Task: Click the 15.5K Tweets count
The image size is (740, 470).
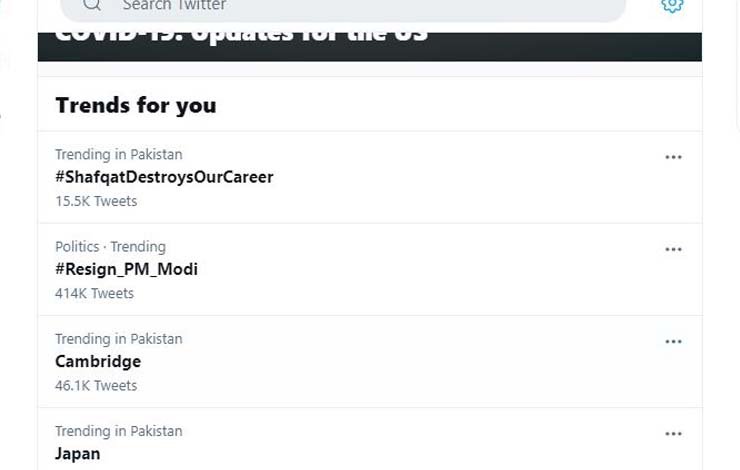Action: (96, 201)
